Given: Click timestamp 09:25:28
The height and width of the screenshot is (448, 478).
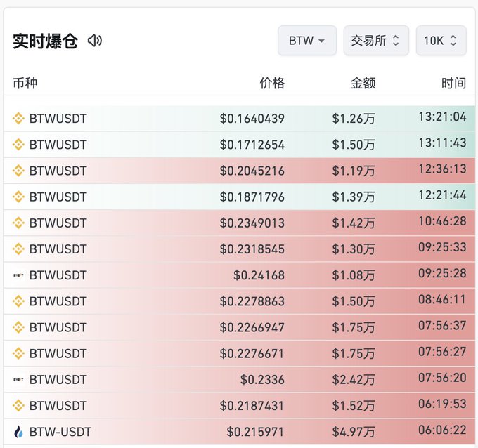Looking at the screenshot, I should point(442,273).
